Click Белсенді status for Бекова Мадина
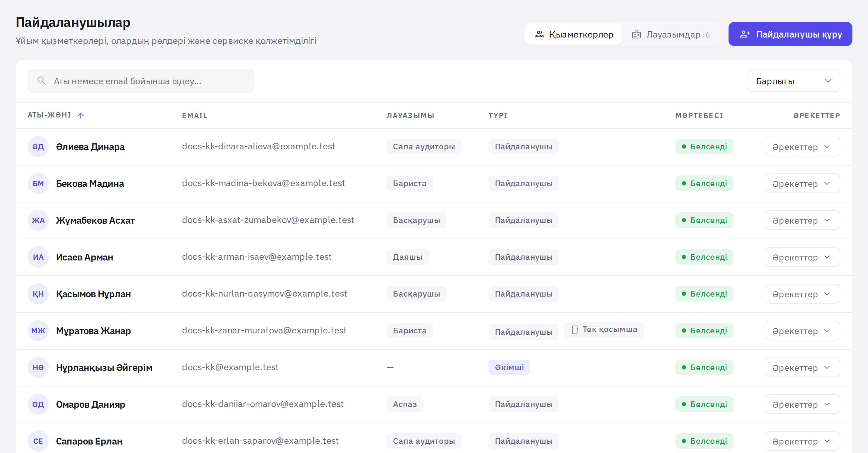Screen dimensions: 868x453 [x=704, y=183]
